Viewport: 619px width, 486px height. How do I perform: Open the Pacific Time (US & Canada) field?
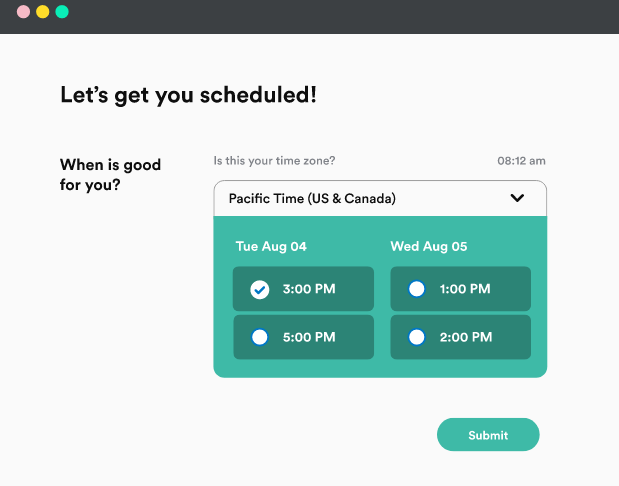coord(312,198)
